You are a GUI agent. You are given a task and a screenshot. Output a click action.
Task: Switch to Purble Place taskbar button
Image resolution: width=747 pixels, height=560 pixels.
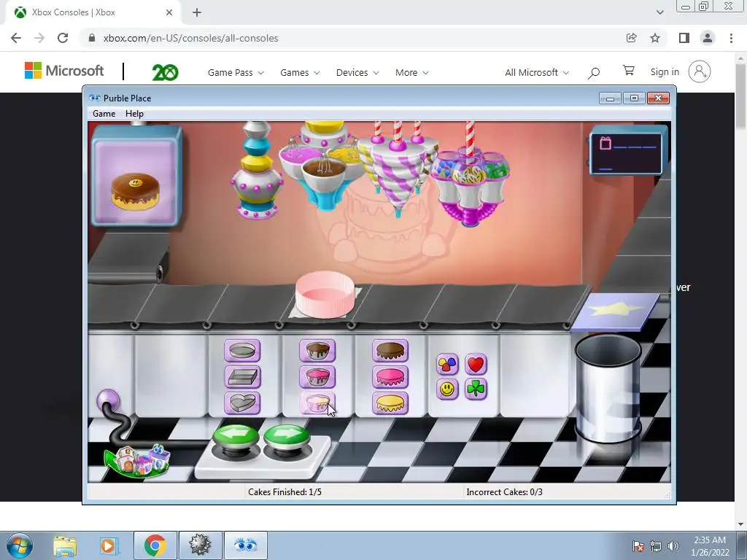(x=245, y=545)
